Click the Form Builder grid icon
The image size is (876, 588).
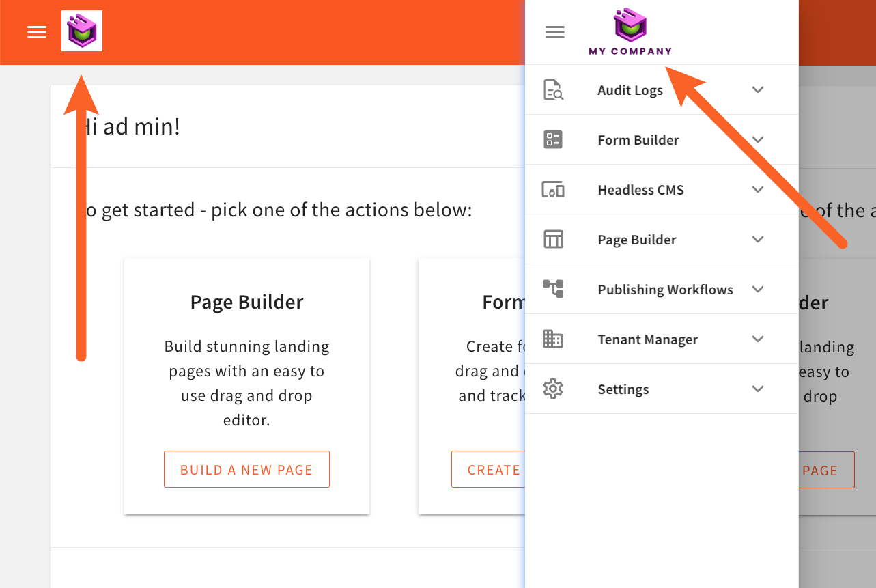pyautogui.click(x=553, y=139)
